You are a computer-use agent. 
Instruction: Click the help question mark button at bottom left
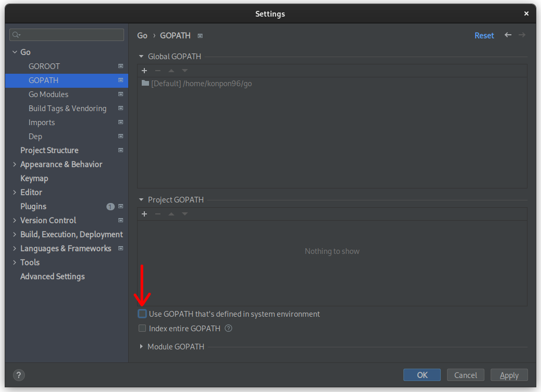pos(18,375)
